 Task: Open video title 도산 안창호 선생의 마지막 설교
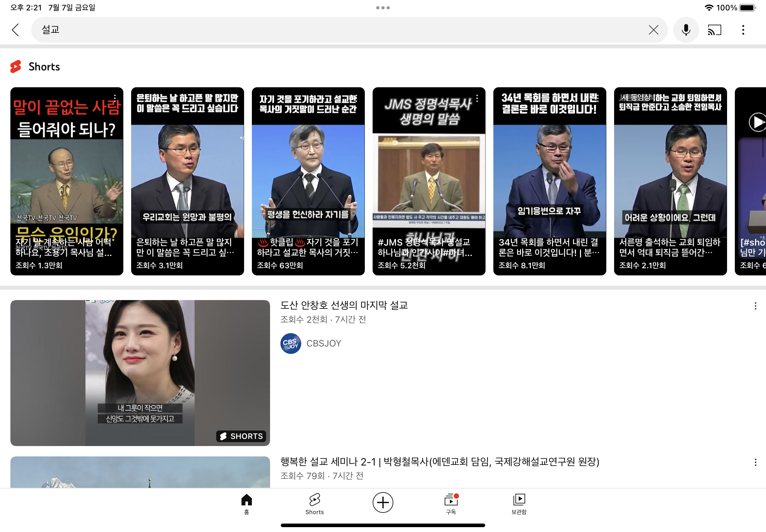(344, 305)
